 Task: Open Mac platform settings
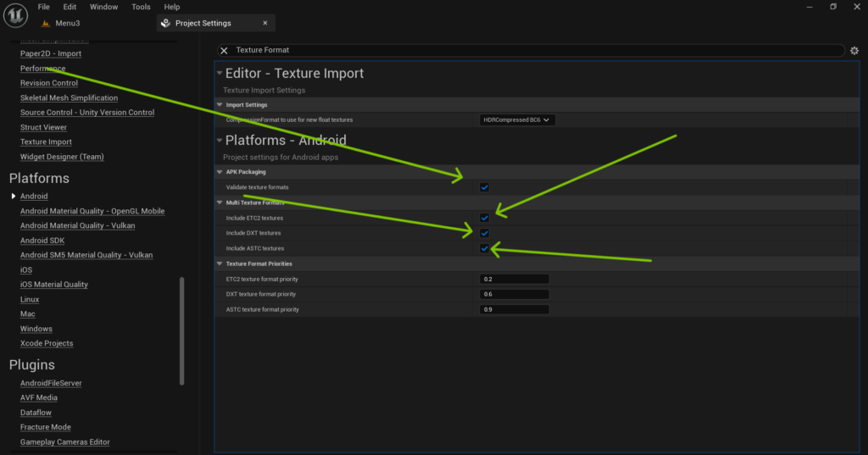[x=28, y=314]
